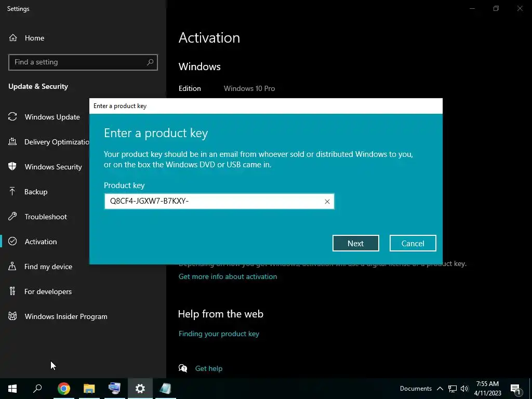Click the Windows 10 Pro edition text
Image resolution: width=532 pixels, height=399 pixels.
(249, 88)
